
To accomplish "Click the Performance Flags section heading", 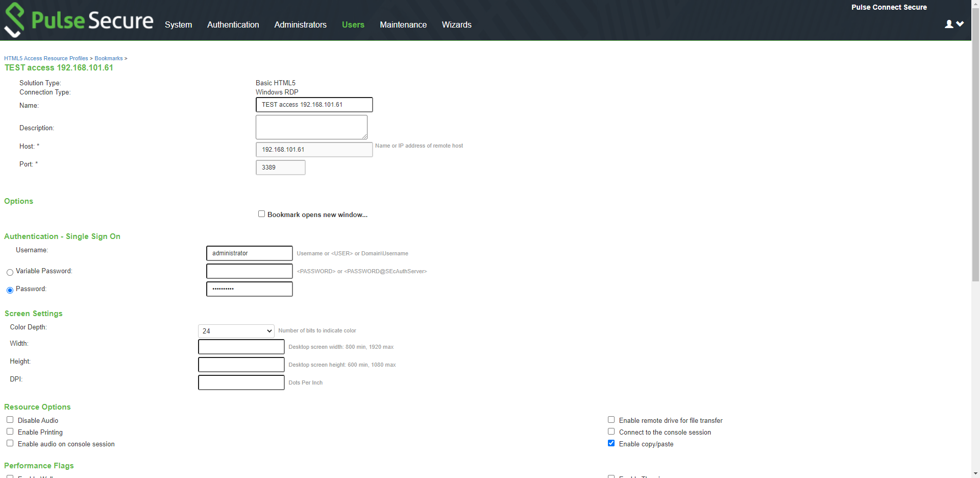I will point(39,466).
